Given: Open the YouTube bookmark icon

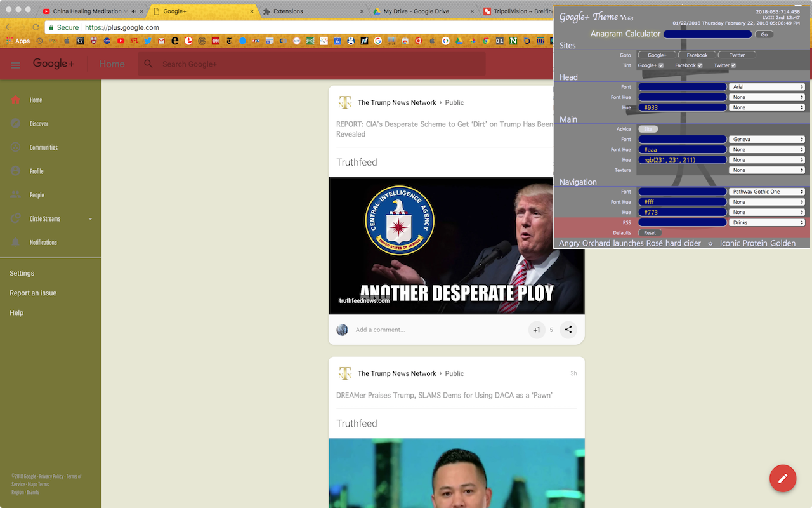Looking at the screenshot, I should pyautogui.click(x=121, y=41).
